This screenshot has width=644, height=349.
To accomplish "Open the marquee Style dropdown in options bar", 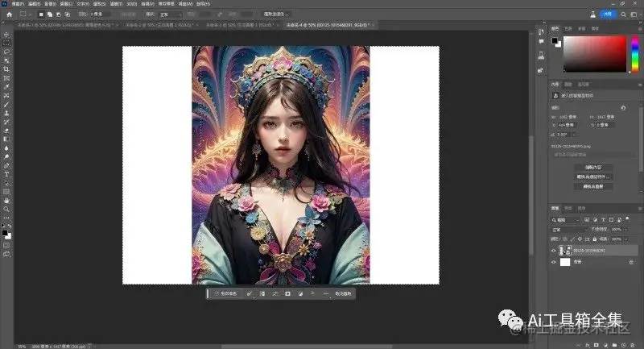I will (170, 15).
